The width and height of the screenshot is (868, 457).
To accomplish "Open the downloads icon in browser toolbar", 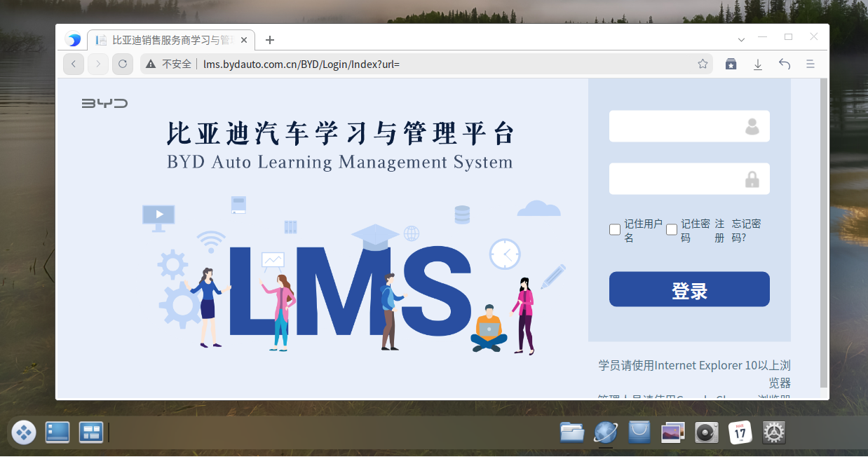I will 757,64.
